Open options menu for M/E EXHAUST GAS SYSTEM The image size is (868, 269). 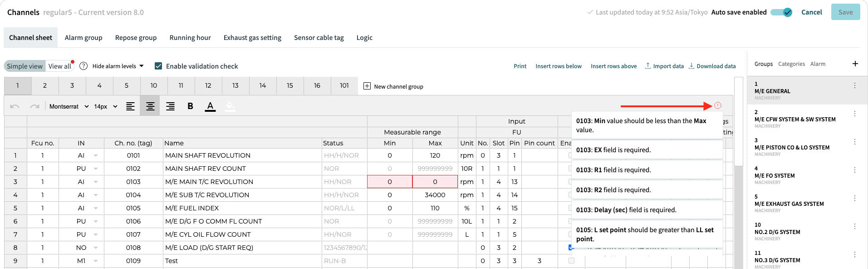[x=855, y=198]
